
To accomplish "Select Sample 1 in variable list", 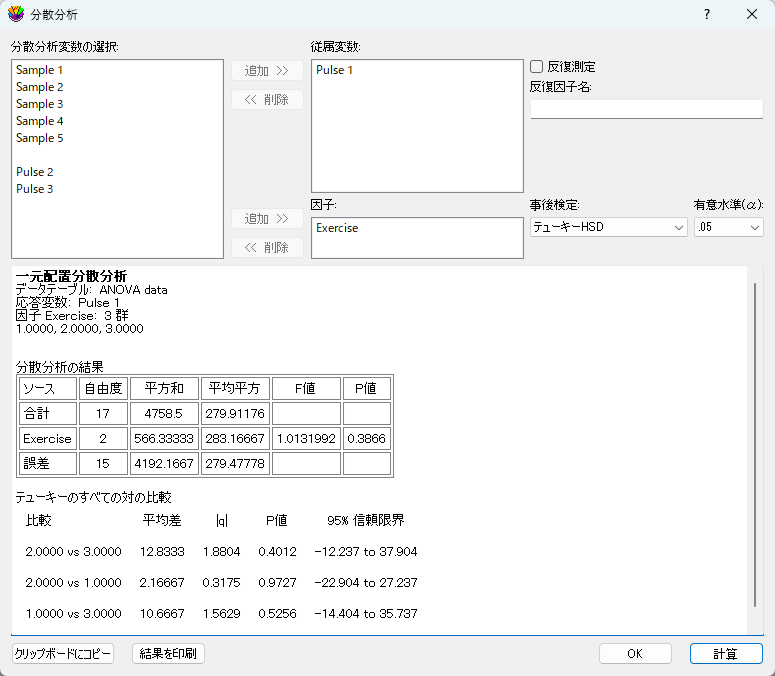I will 40,70.
